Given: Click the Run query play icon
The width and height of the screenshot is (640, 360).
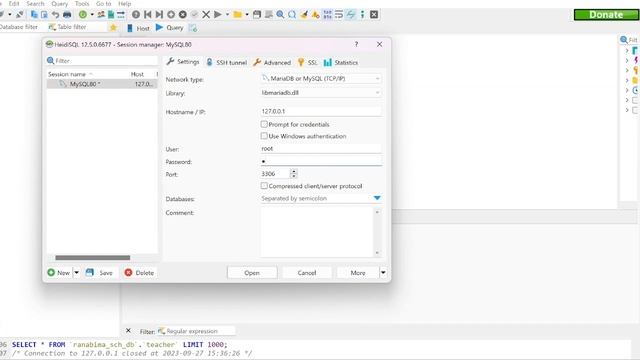Looking at the screenshot, I should 218,15.
